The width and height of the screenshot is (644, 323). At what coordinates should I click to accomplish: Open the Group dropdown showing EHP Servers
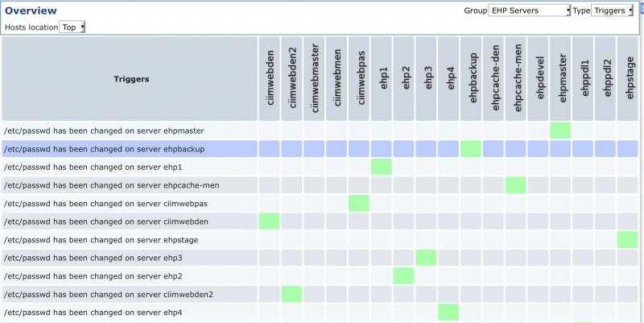530,10
